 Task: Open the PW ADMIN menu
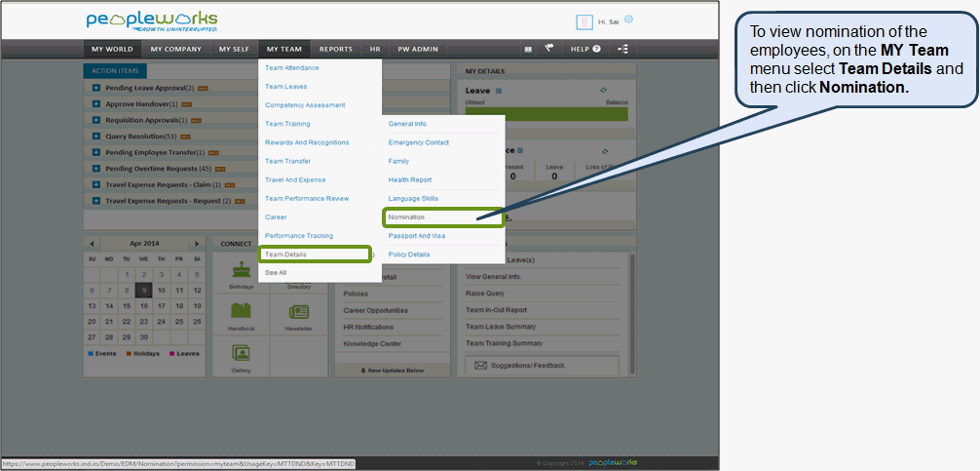pyautogui.click(x=418, y=50)
